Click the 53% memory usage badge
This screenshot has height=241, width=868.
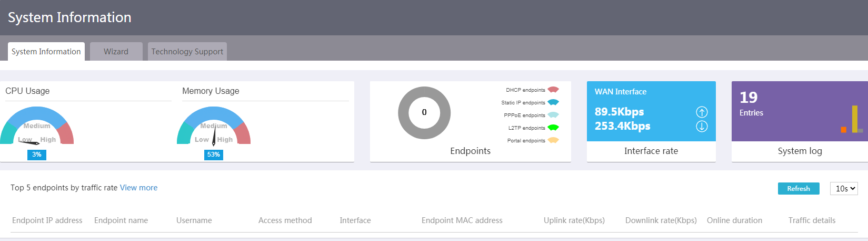(214, 155)
